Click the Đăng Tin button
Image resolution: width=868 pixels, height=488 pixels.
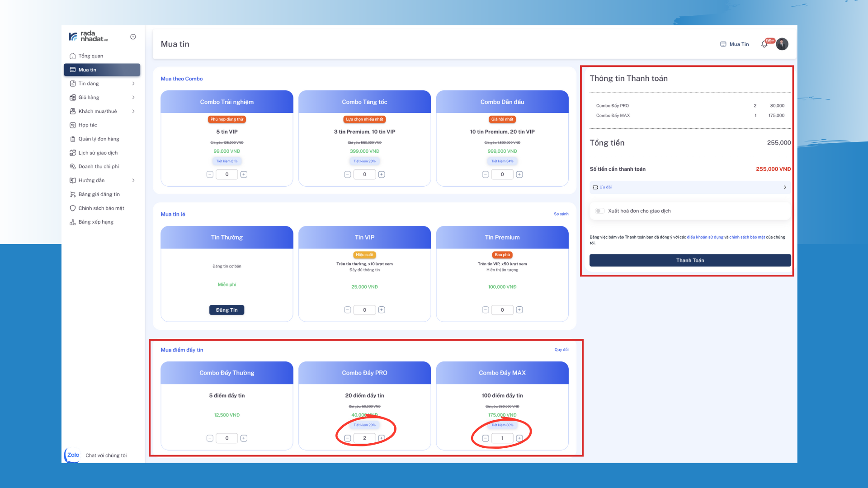pos(226,310)
